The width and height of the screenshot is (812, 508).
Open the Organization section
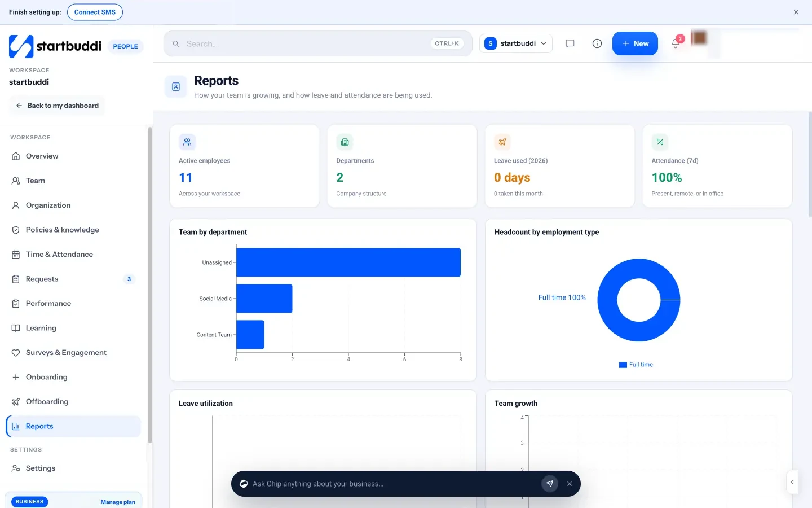pos(73,205)
